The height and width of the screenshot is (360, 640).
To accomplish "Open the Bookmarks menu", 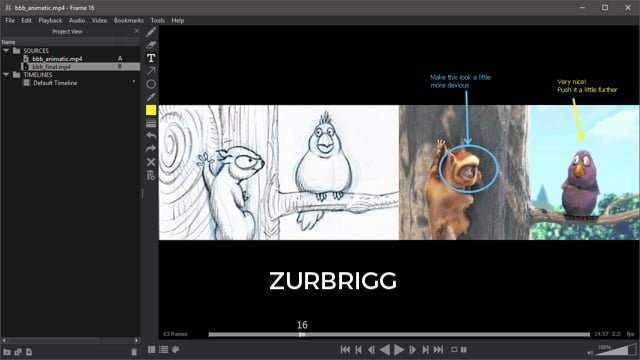I will click(129, 20).
